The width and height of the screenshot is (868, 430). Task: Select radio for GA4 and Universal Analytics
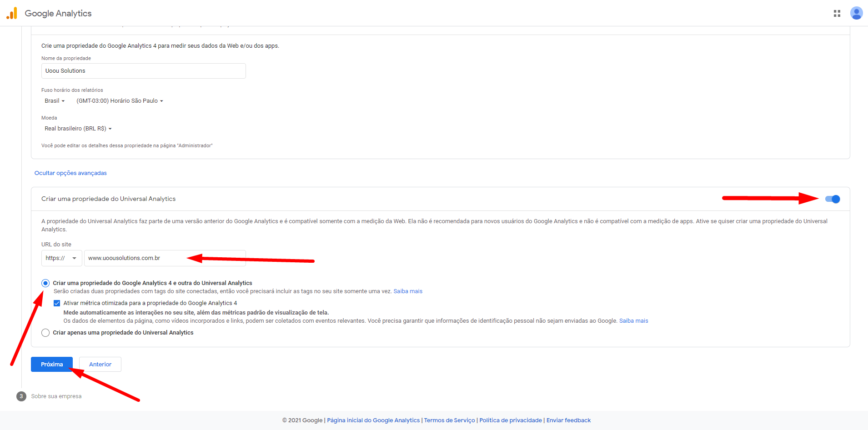click(x=45, y=283)
